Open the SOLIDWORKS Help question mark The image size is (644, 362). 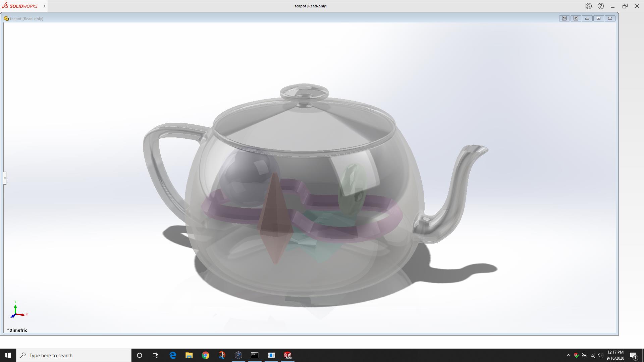[x=601, y=6]
